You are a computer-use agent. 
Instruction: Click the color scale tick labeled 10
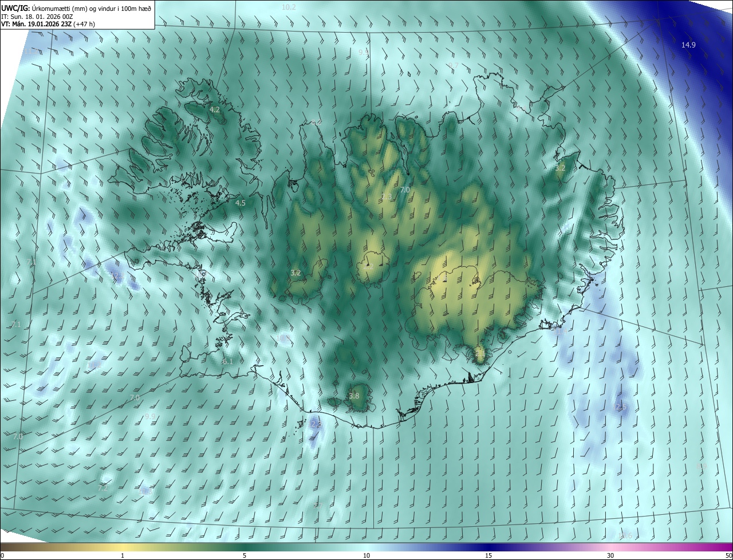tap(366, 555)
